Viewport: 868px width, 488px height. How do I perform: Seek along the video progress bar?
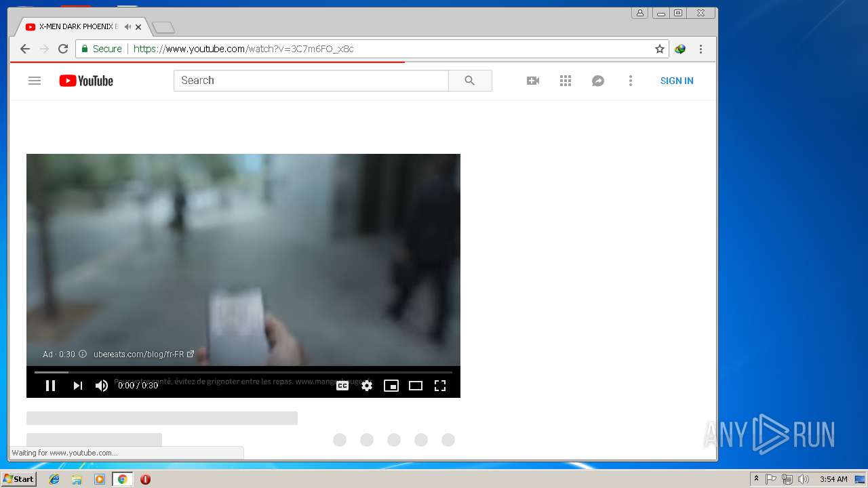(x=243, y=372)
